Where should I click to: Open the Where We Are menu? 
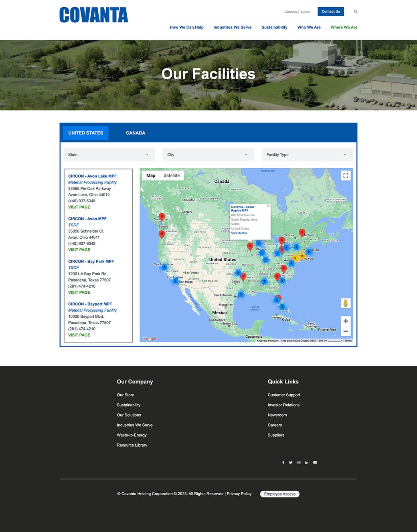344,27
